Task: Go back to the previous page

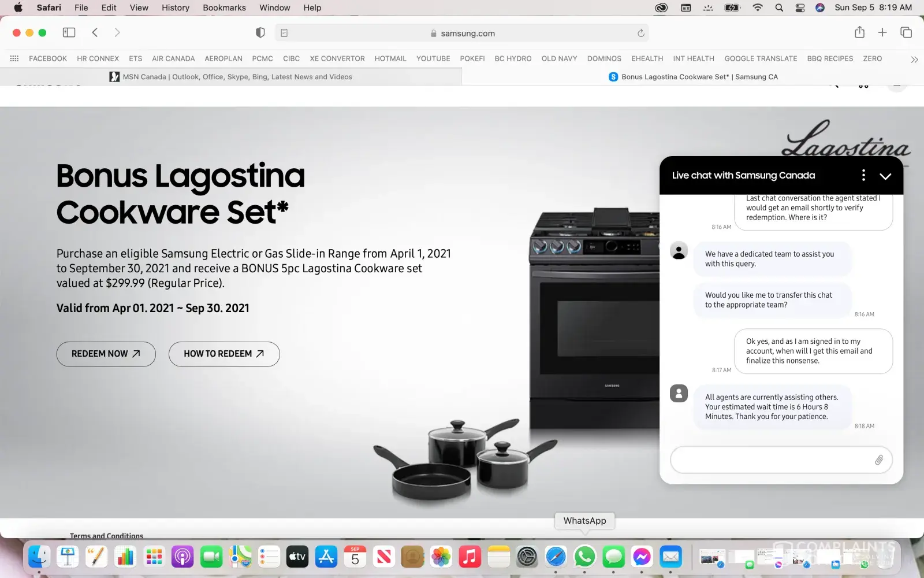Action: pyautogui.click(x=95, y=32)
